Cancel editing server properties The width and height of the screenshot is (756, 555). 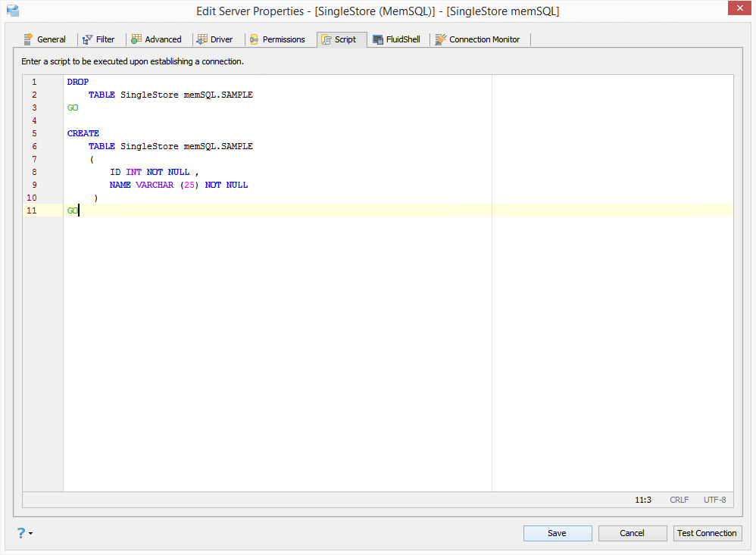(632, 533)
